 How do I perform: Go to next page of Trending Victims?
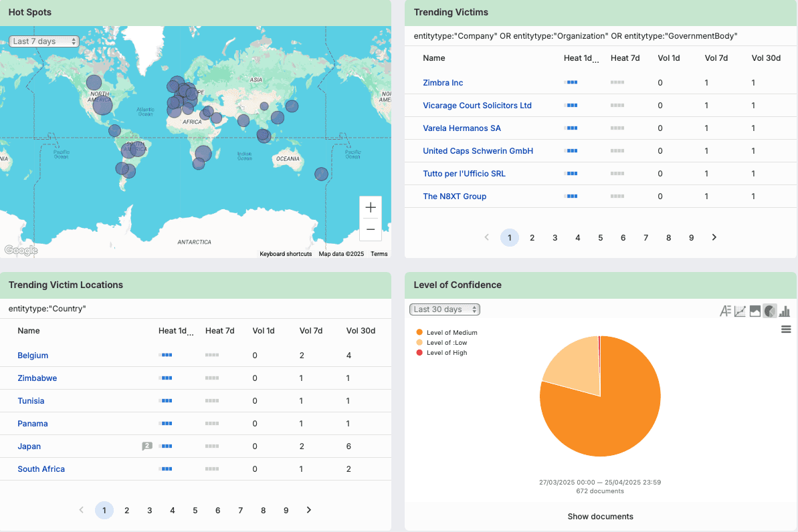point(714,237)
